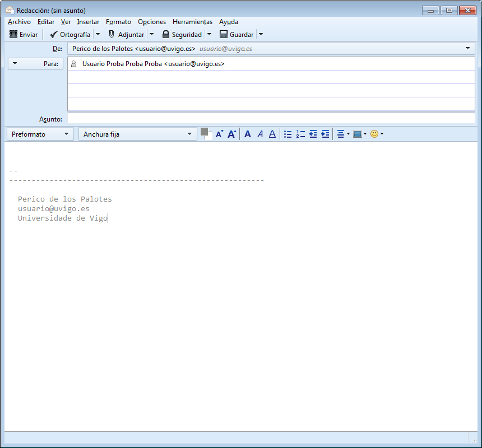Run the Ortografía spell check

click(69, 35)
